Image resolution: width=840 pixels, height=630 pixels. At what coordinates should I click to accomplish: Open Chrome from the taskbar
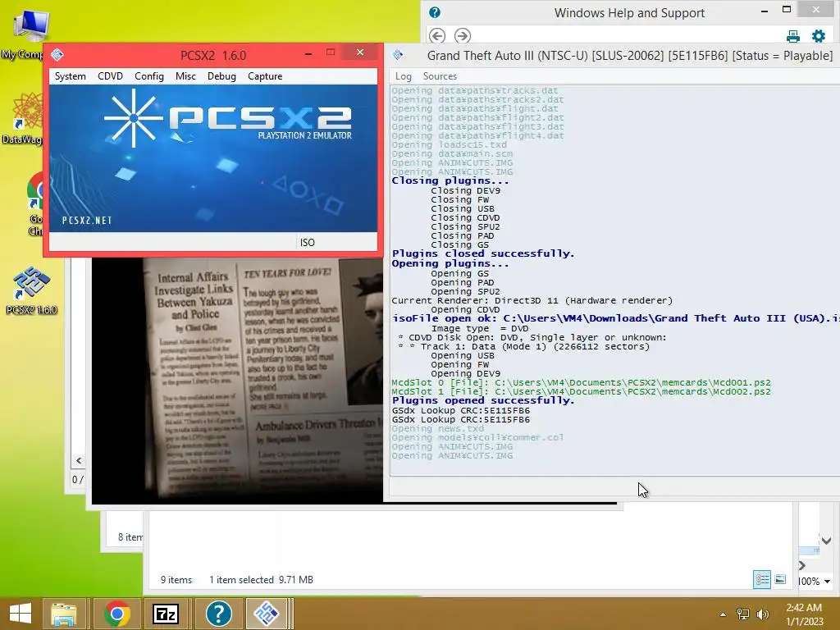point(116,614)
